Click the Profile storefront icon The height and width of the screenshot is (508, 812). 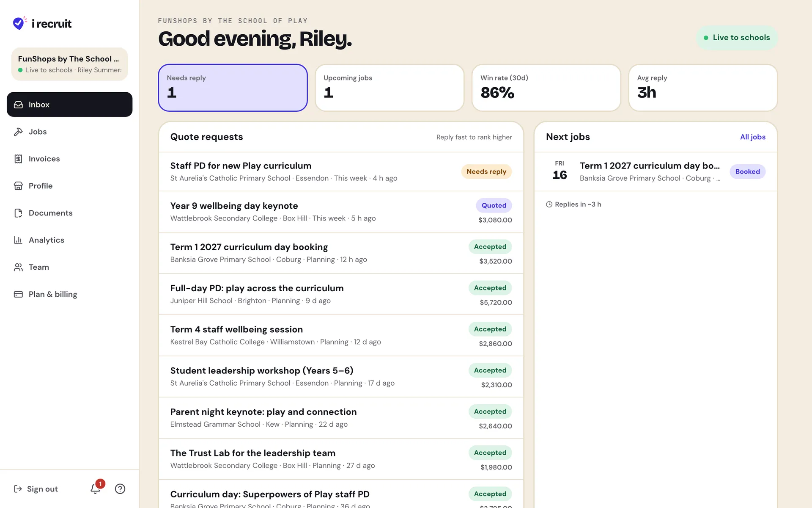(x=18, y=186)
